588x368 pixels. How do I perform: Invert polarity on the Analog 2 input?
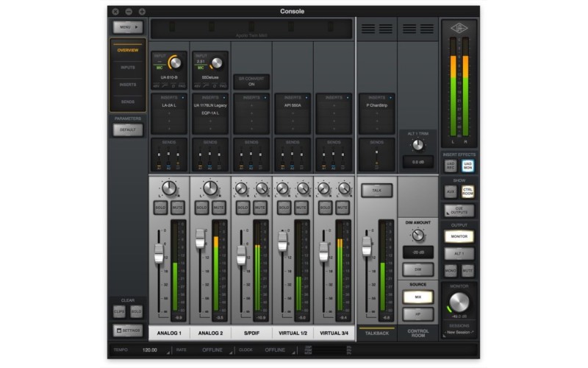215,86
